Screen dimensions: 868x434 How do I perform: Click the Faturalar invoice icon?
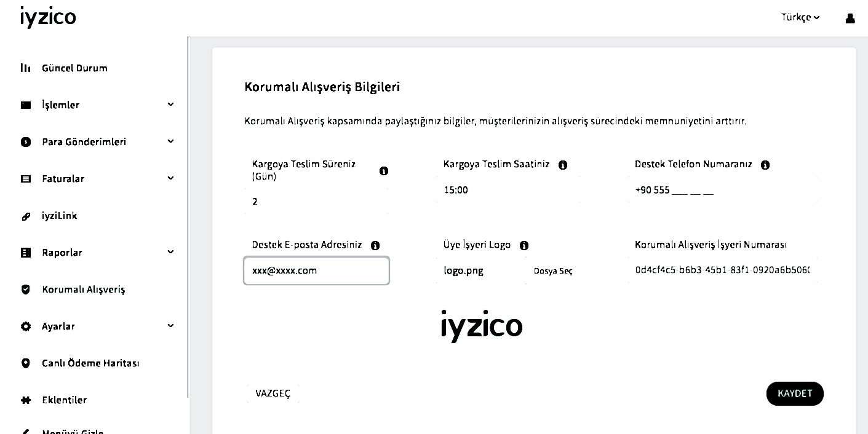tap(26, 179)
